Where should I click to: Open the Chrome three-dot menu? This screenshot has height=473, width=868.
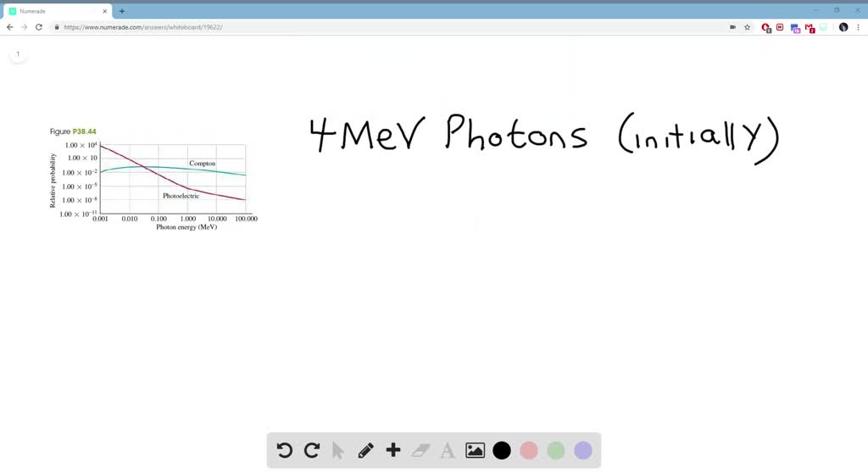tap(859, 27)
